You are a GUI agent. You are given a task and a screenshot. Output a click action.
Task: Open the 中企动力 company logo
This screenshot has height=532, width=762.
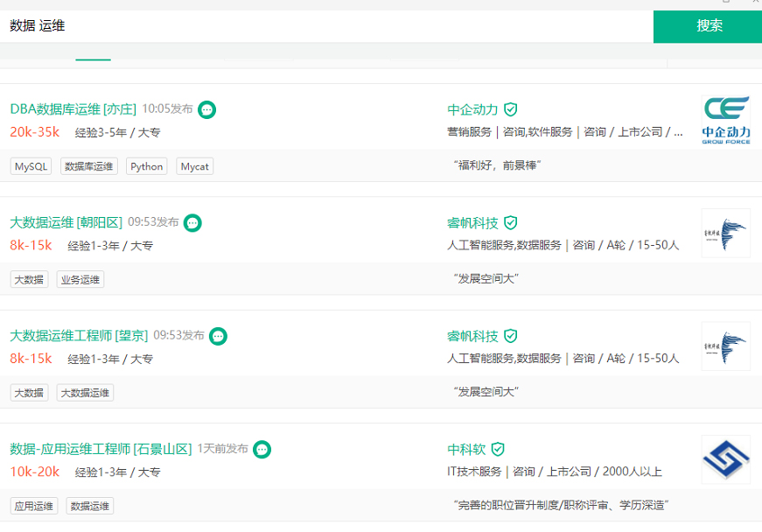tap(725, 120)
